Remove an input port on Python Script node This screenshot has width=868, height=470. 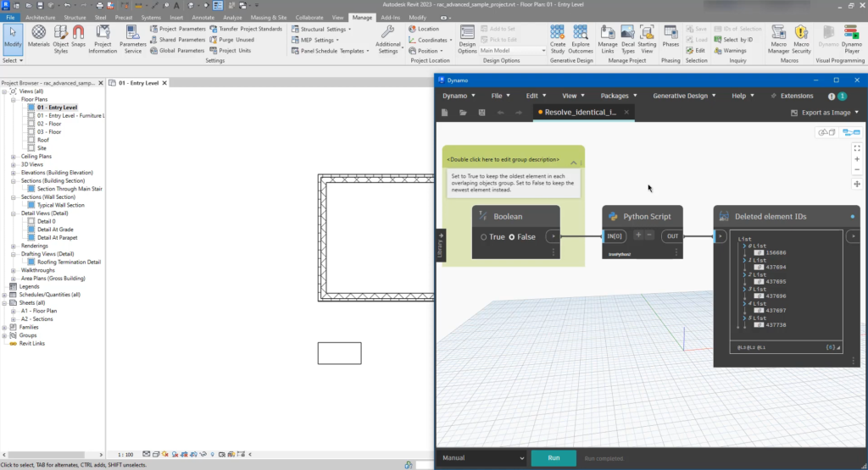pyautogui.click(x=649, y=235)
